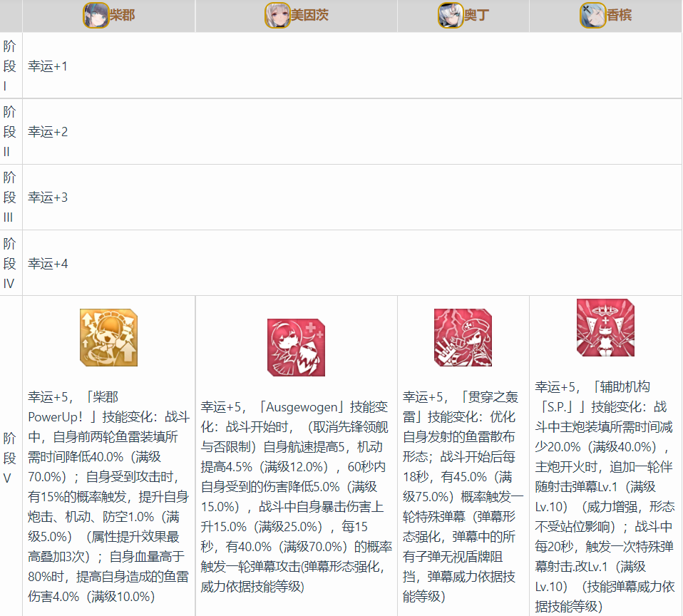Image resolution: width=683 pixels, height=616 pixels.
Task: Click the Ausgewogen skill description text
Action: tap(296, 497)
